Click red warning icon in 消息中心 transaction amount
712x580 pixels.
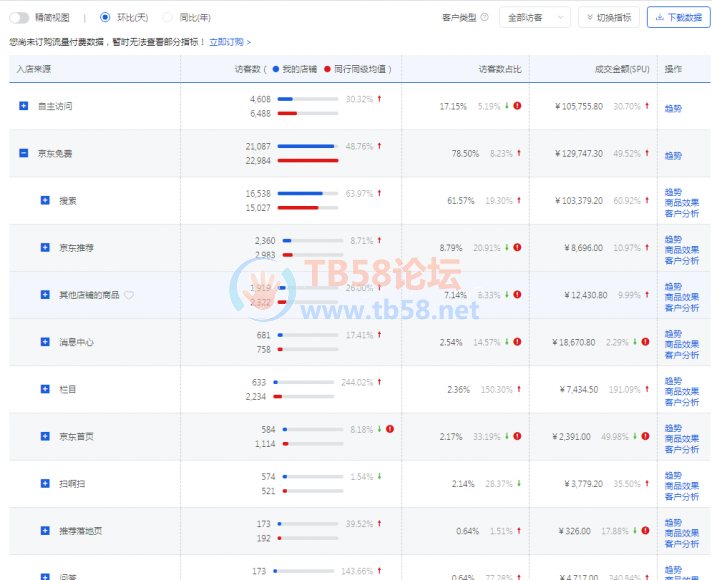point(645,342)
